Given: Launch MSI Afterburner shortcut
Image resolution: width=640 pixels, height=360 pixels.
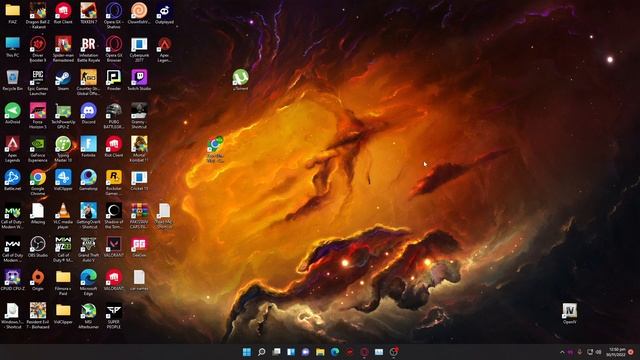Looking at the screenshot, I should coord(89,317).
